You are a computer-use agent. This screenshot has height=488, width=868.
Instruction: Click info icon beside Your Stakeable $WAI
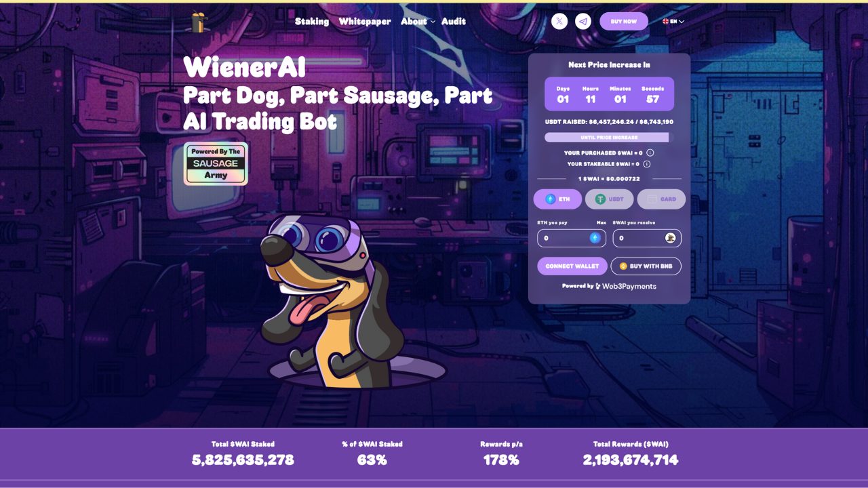647,164
